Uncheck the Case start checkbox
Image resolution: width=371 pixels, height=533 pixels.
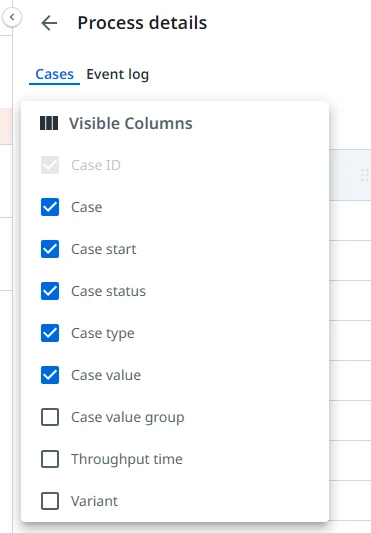(50, 249)
